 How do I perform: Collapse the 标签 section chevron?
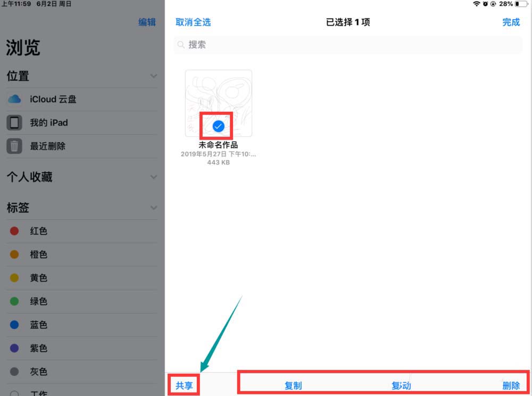click(154, 208)
